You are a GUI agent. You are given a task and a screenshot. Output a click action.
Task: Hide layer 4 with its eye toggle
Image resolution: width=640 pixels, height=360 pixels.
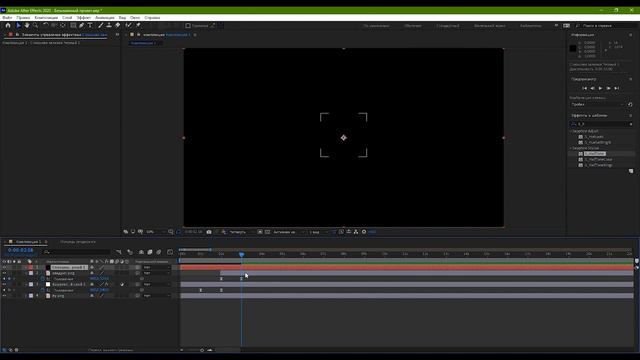[x=4, y=296]
